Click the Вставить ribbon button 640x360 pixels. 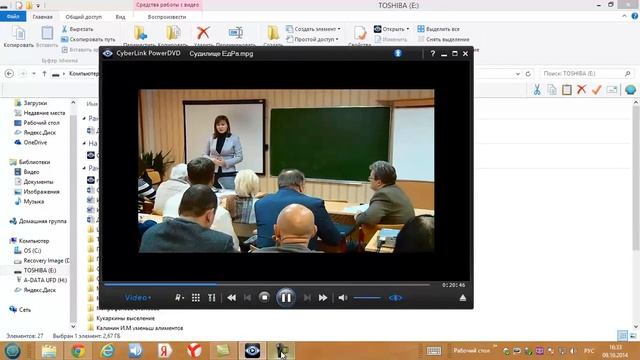pyautogui.click(x=47, y=37)
